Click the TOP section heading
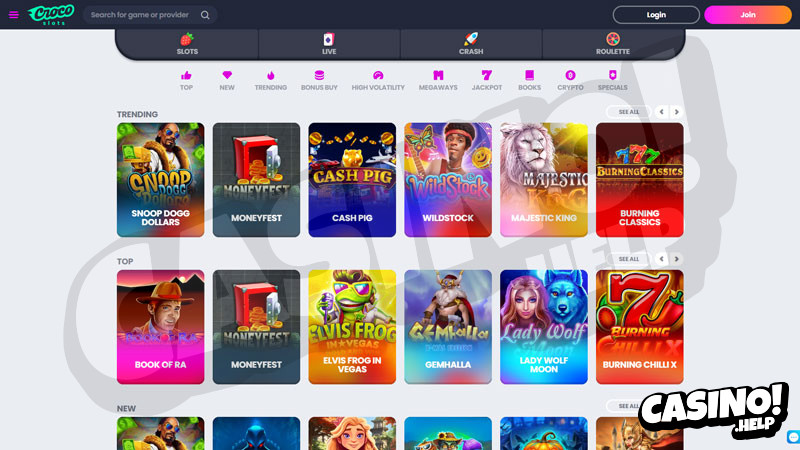 click(125, 261)
